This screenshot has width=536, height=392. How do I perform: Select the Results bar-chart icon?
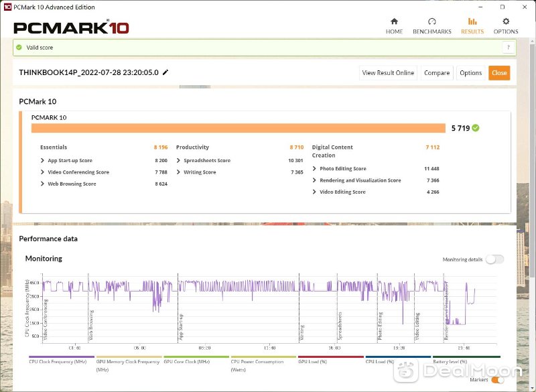(472, 21)
